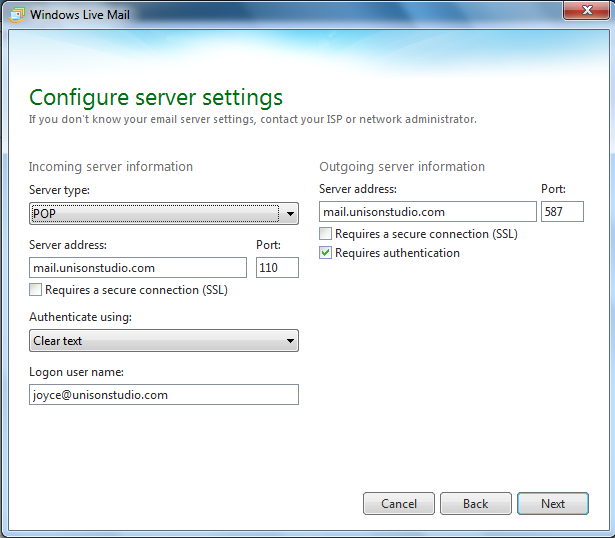Click the incoming port field showing 110
Viewport: 615px width, 538px height.
click(x=277, y=267)
